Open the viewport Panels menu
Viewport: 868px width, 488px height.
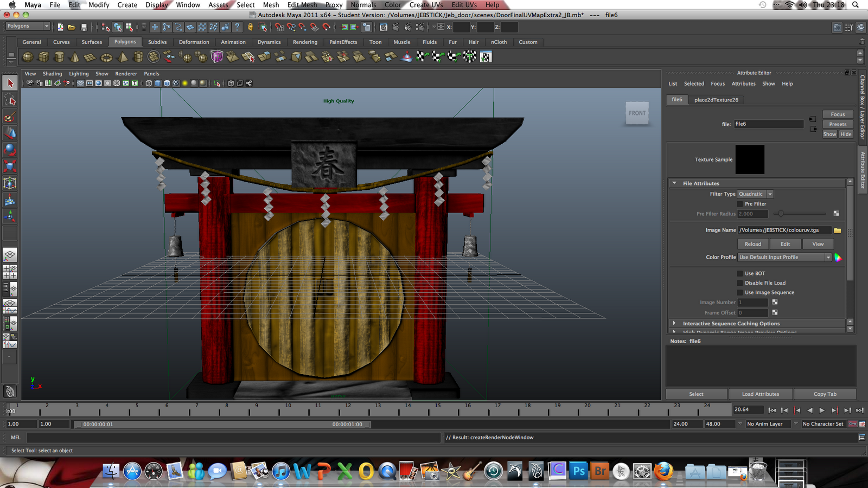pos(151,74)
